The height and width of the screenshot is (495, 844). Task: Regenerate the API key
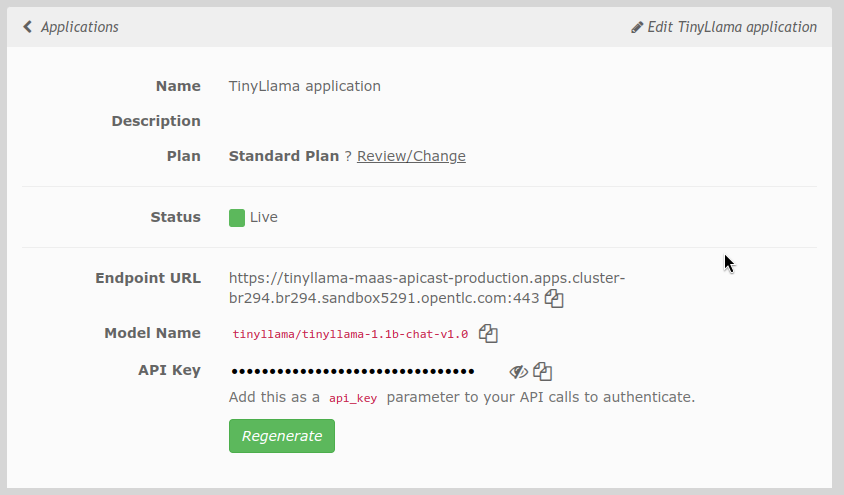point(282,436)
